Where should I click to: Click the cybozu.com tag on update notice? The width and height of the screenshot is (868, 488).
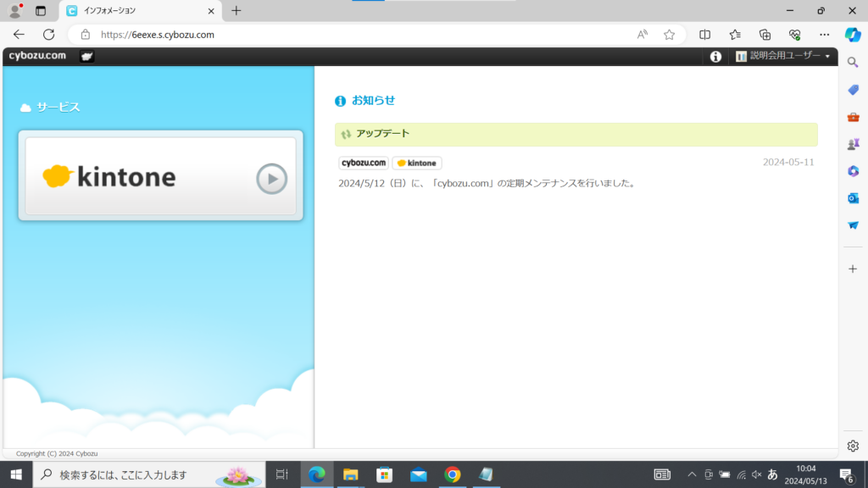click(364, 164)
